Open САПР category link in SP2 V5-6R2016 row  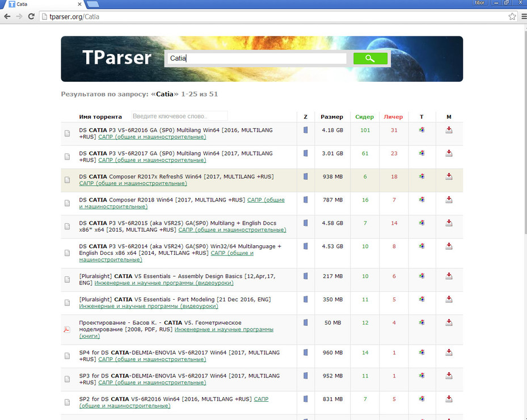174,402
